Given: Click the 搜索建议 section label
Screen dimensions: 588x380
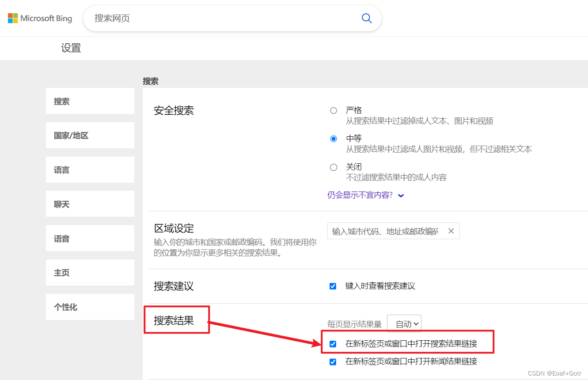Looking at the screenshot, I should tap(174, 286).
